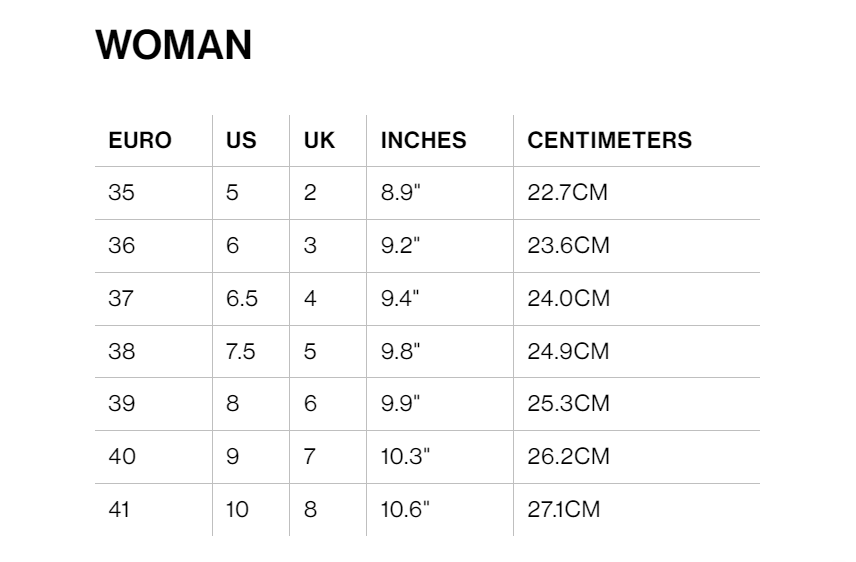Select Euro size 39 cell

(121, 403)
